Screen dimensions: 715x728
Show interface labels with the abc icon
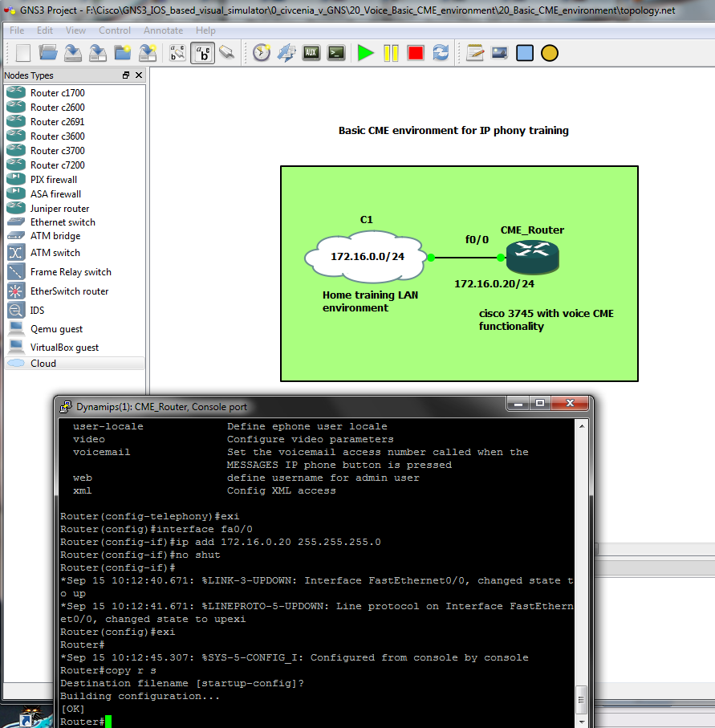click(x=178, y=53)
